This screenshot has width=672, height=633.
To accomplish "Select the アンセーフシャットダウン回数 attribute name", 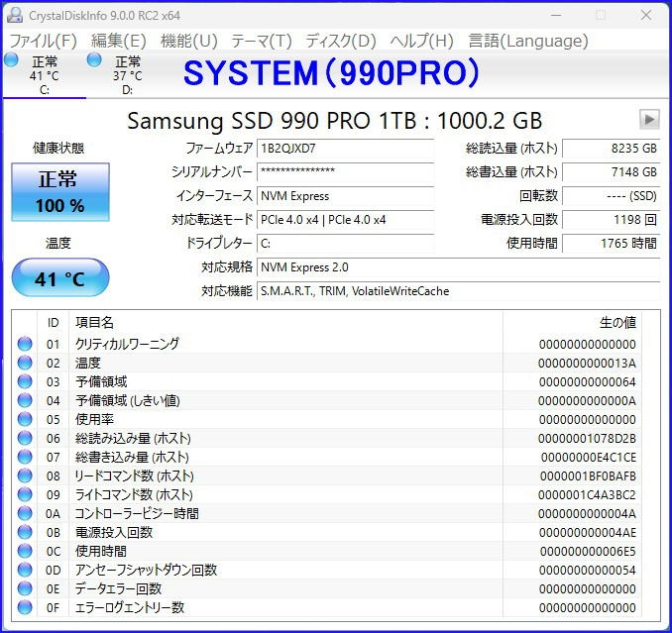I will pyautogui.click(x=146, y=570).
